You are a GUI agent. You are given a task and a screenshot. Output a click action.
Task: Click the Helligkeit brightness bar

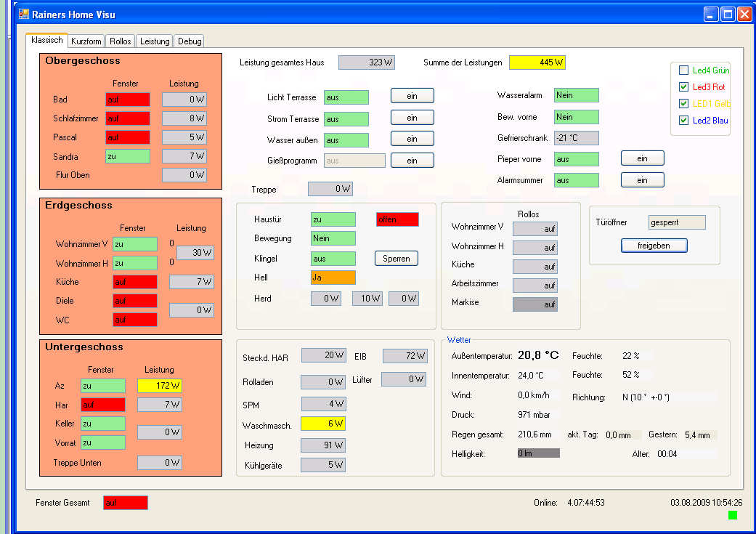point(537,453)
